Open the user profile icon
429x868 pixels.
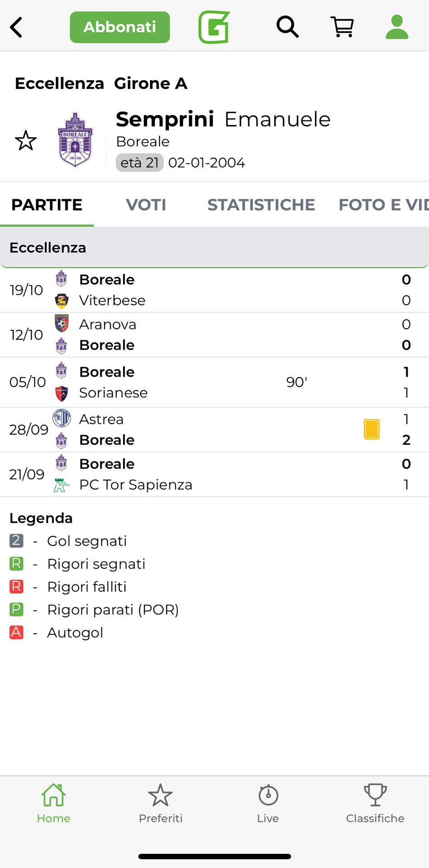click(x=397, y=27)
